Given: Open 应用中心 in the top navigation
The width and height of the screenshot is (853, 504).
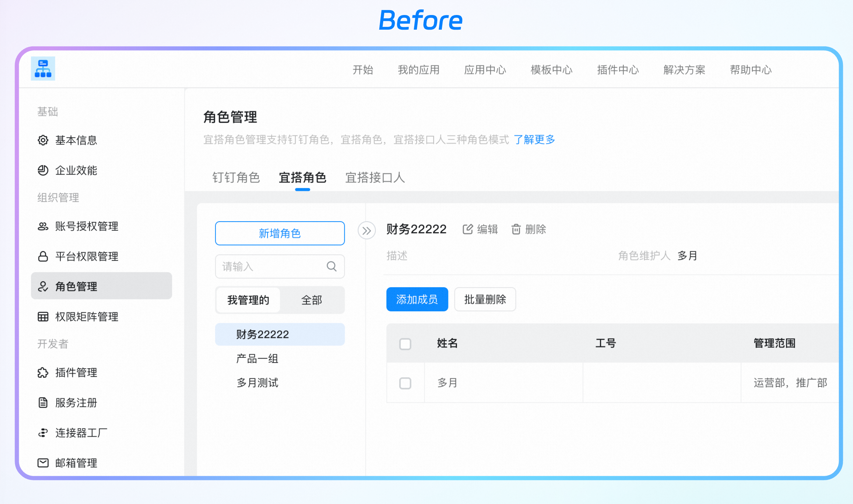Looking at the screenshot, I should (485, 70).
